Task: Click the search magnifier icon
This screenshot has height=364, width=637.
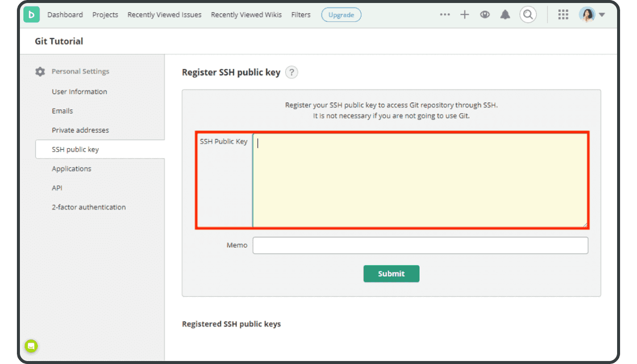Action: point(528,14)
